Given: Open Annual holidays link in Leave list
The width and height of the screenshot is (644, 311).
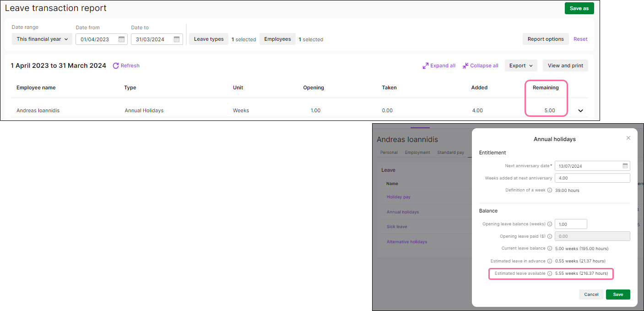Looking at the screenshot, I should (x=403, y=212).
